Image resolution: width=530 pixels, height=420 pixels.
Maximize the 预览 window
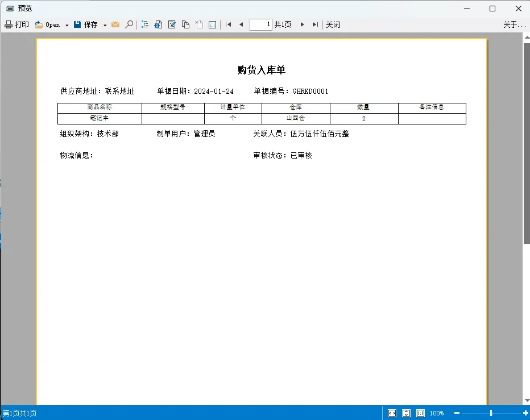pyautogui.click(x=492, y=9)
